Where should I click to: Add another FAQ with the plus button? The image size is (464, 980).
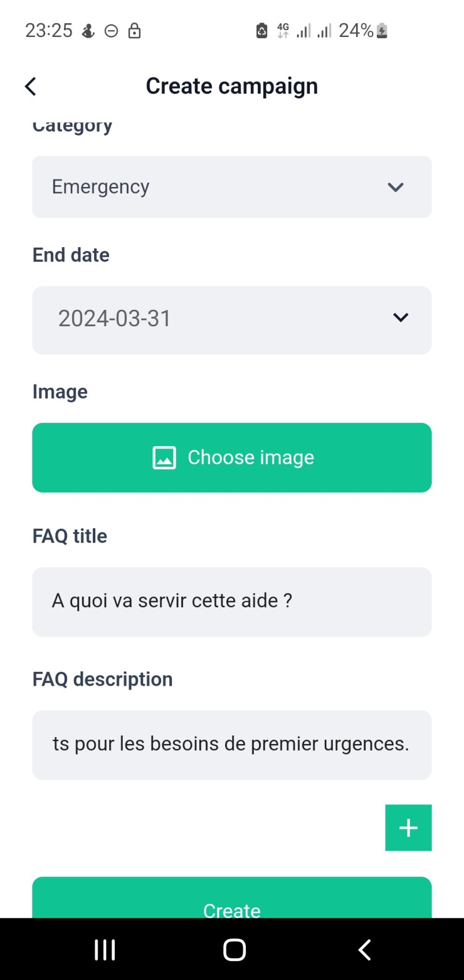[408, 828]
